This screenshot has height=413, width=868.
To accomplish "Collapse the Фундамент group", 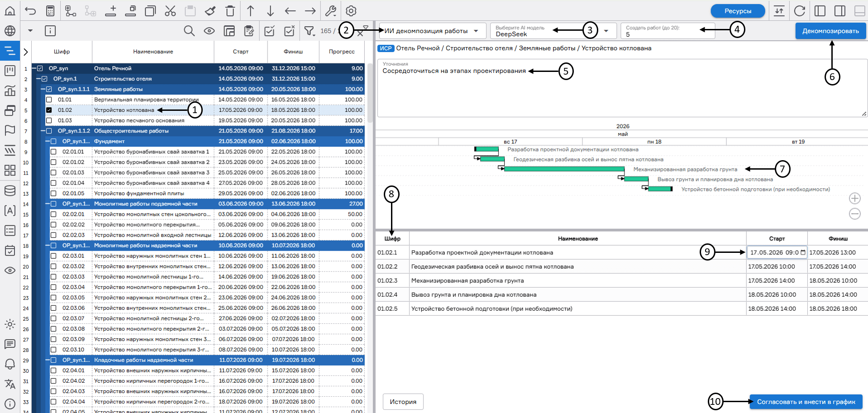I will tap(48, 141).
